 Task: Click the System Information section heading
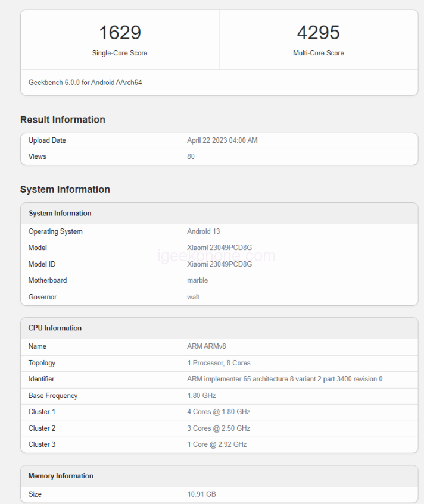point(65,189)
